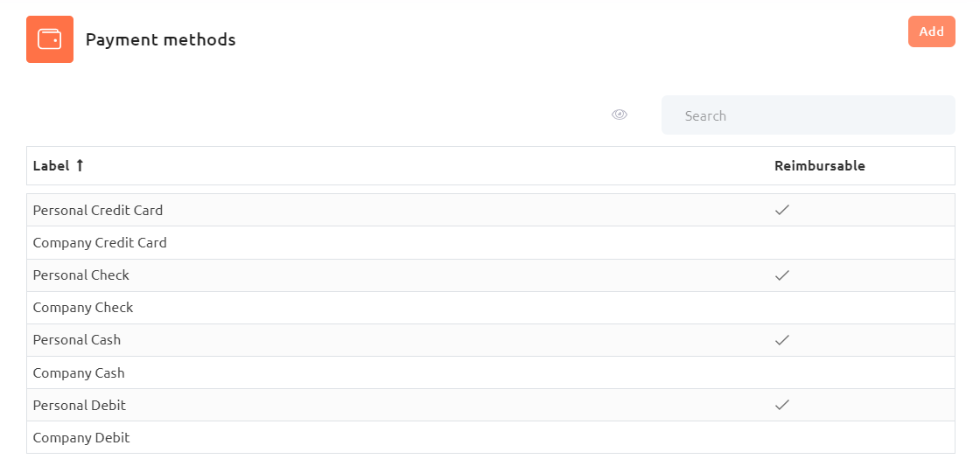Toggle the eye visibility icon
Viewport: 980px width, 466px height.
click(x=619, y=115)
